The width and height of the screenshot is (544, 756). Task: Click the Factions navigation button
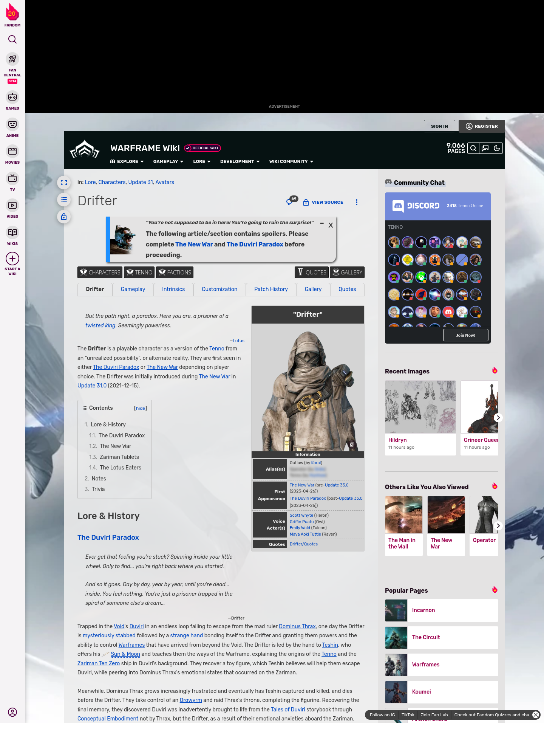point(175,272)
